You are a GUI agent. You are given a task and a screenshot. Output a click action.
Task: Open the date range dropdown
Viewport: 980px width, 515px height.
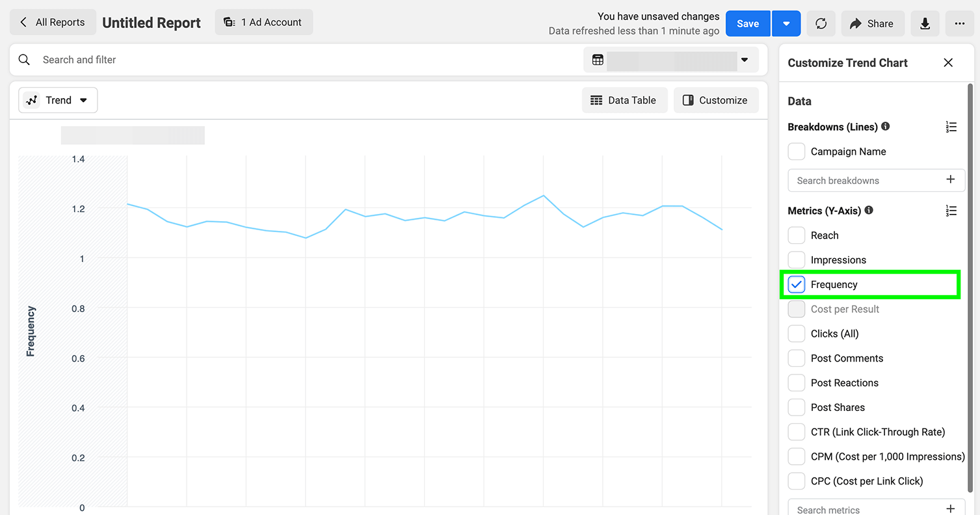671,60
